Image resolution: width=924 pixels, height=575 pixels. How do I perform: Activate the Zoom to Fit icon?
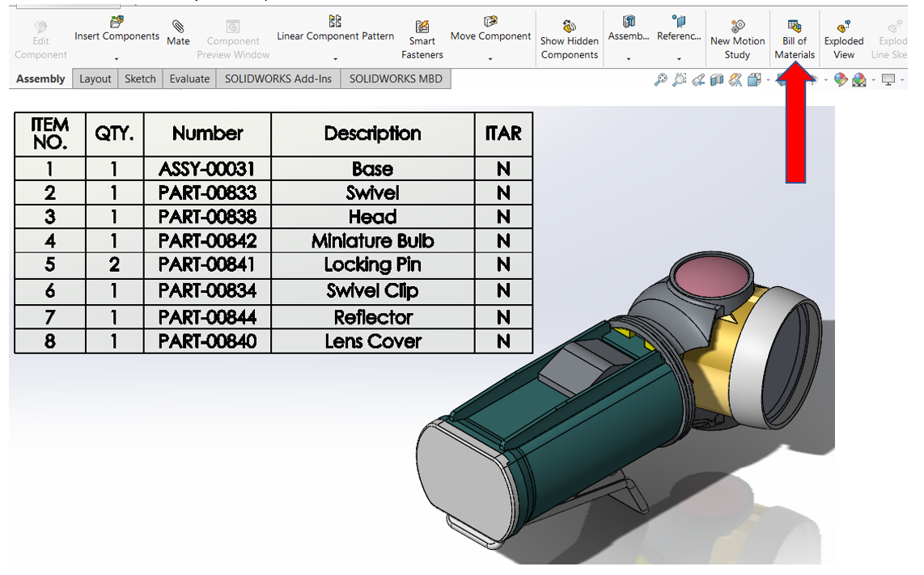coord(659,79)
